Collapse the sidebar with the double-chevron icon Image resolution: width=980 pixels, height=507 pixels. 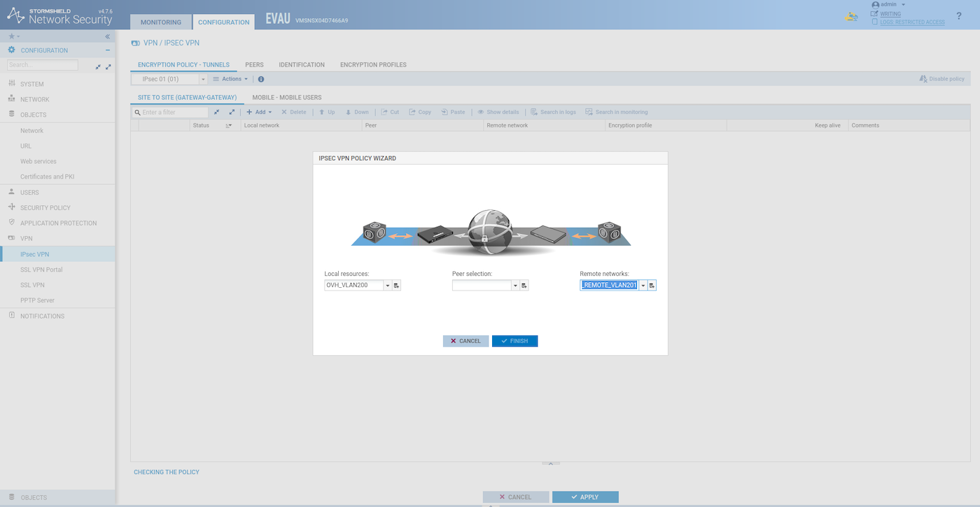tap(108, 36)
